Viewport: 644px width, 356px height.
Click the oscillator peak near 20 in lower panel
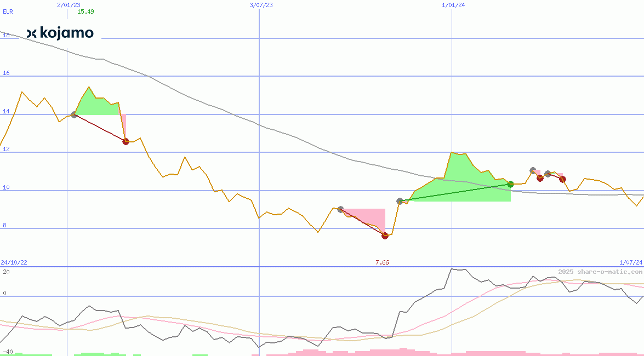click(452, 269)
